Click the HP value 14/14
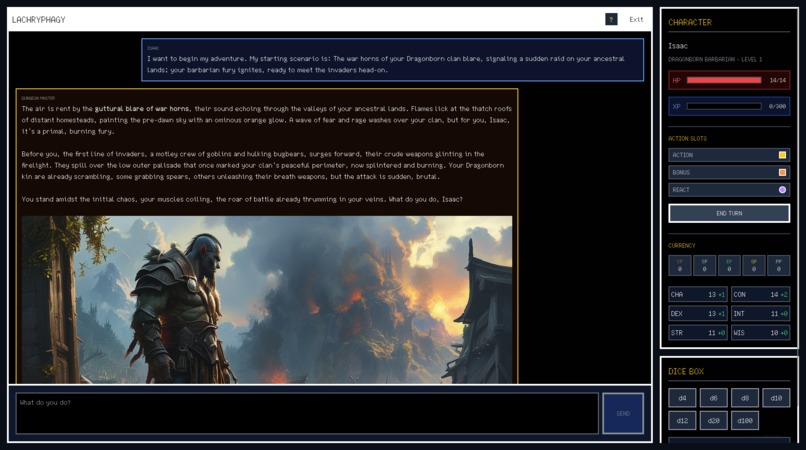This screenshot has width=806, height=450. (777, 80)
